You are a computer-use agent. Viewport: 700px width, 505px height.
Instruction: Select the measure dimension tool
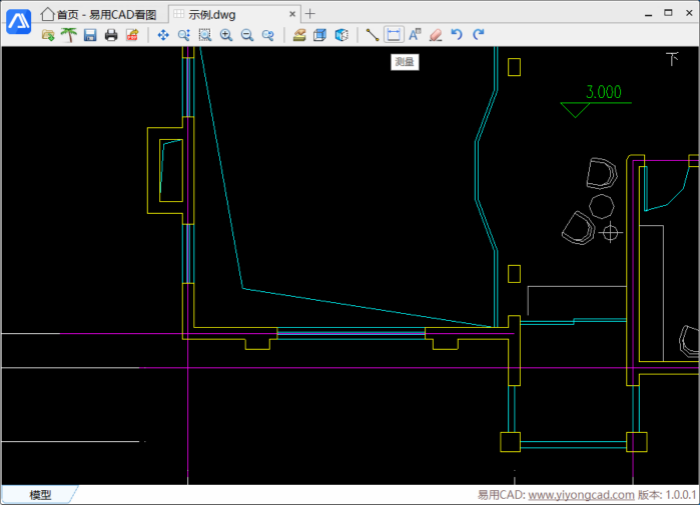coord(394,35)
